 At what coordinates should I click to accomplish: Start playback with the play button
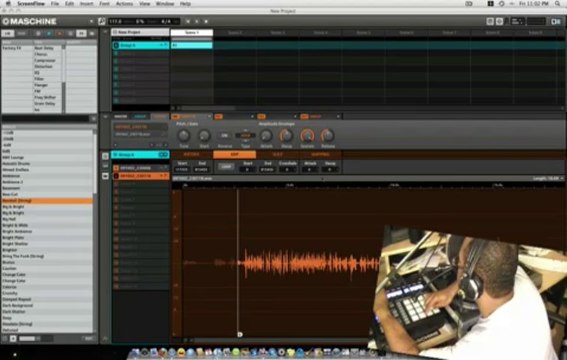[x=197, y=21]
